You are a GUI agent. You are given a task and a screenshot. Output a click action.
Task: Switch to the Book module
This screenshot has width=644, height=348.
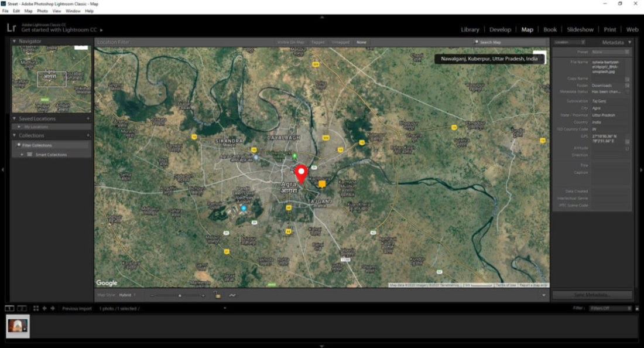(550, 29)
